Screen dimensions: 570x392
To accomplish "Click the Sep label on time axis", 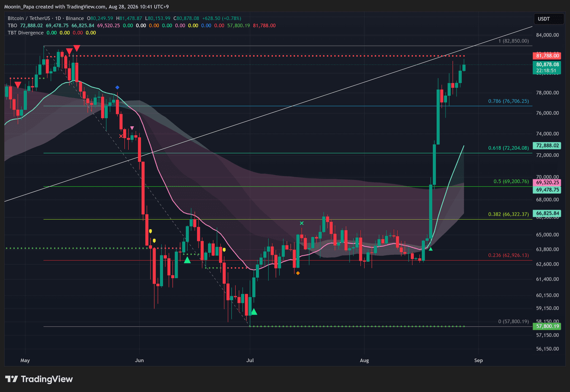I will (x=478, y=361).
